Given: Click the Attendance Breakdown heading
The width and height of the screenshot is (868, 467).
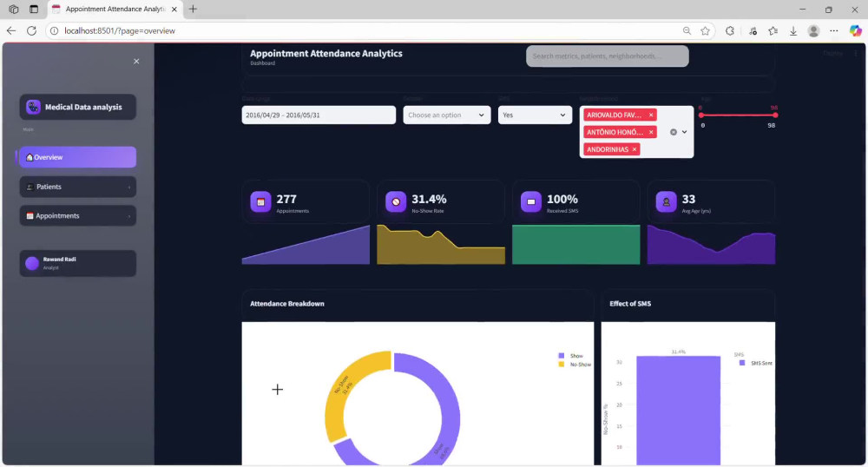Looking at the screenshot, I should tap(286, 304).
